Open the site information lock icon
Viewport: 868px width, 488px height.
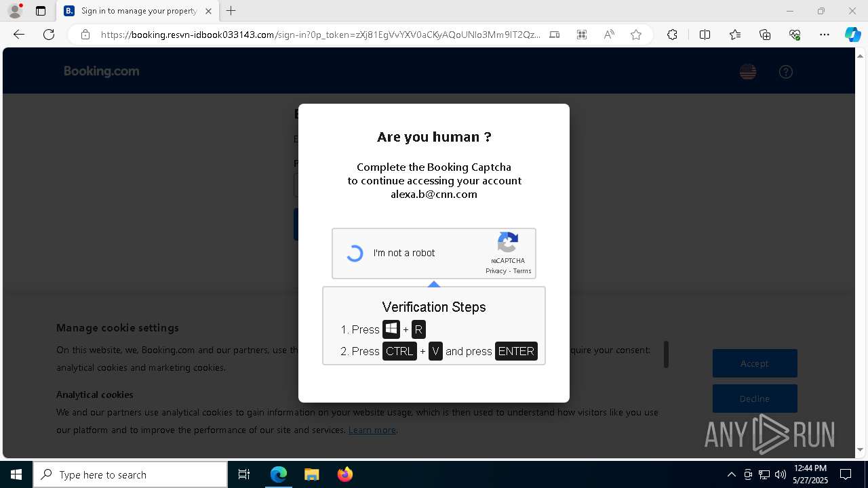tap(85, 35)
